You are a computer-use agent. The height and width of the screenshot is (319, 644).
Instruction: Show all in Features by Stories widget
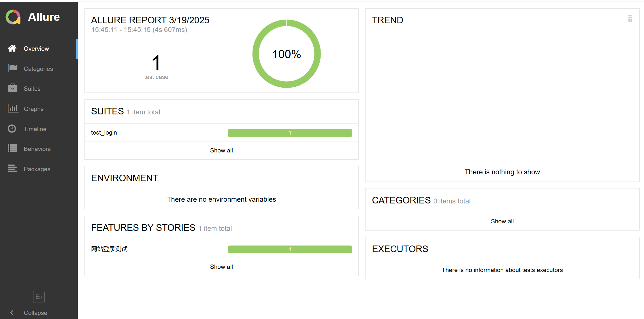[x=221, y=267]
